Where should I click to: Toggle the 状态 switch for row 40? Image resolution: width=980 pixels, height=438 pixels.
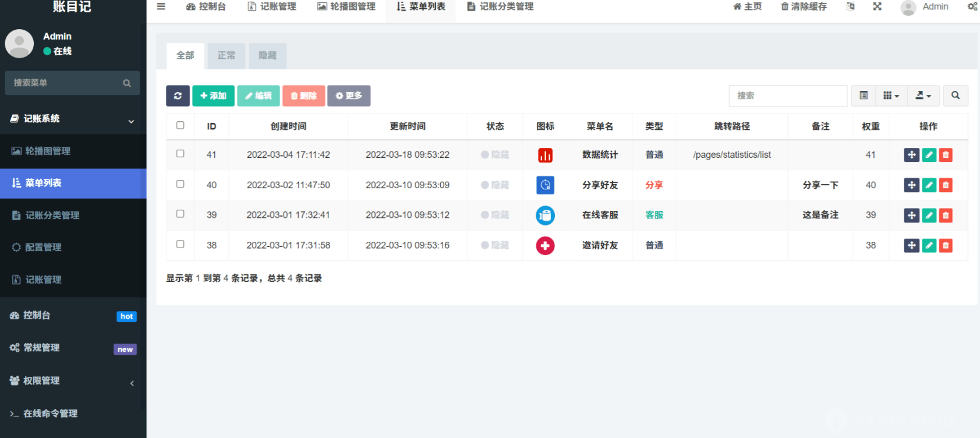[x=494, y=185]
